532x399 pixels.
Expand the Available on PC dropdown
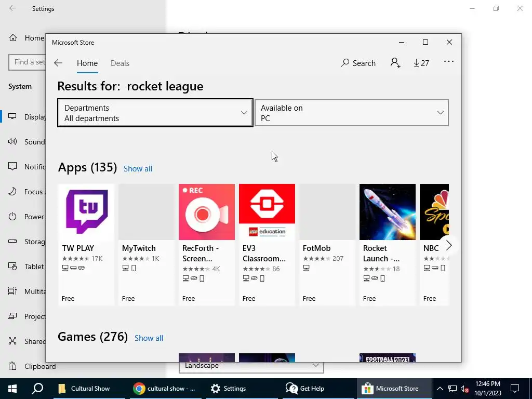point(352,113)
